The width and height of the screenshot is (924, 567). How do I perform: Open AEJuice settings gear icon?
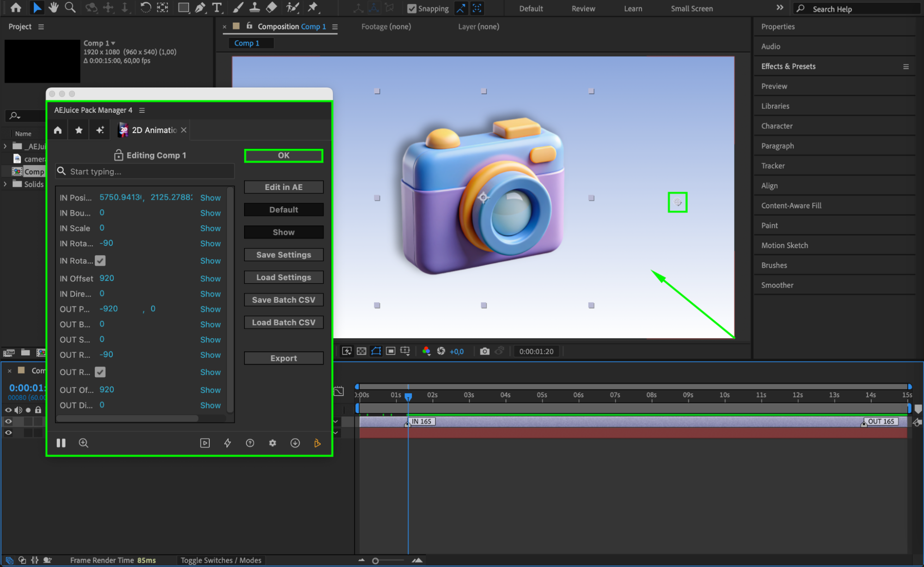coord(272,443)
